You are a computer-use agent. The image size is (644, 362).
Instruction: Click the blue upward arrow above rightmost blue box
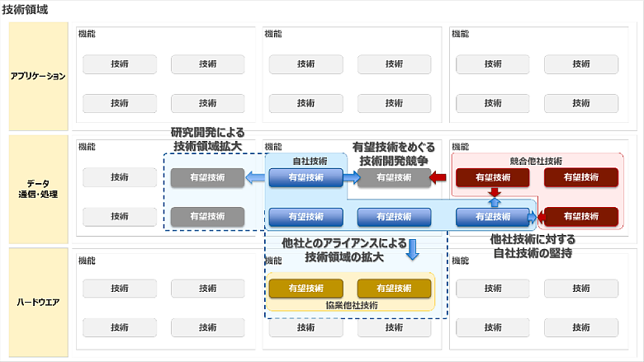pyautogui.click(x=494, y=202)
